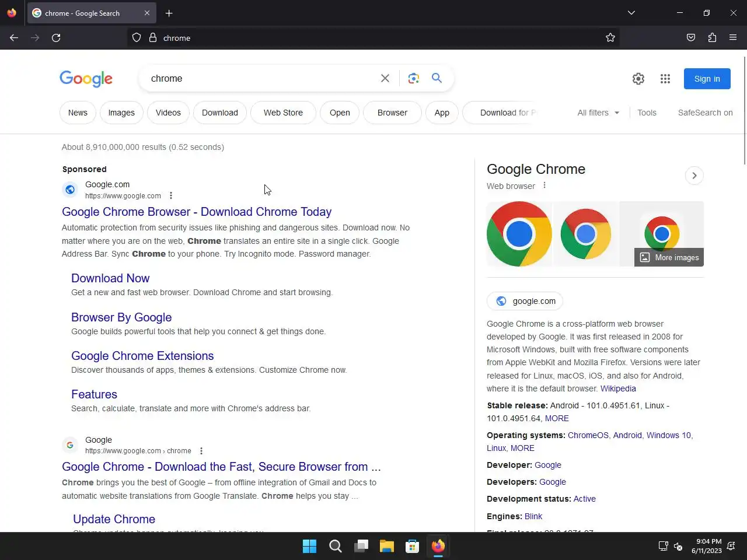Image resolution: width=747 pixels, height=560 pixels.
Task: Show MORE stable release versions
Action: tap(557, 418)
